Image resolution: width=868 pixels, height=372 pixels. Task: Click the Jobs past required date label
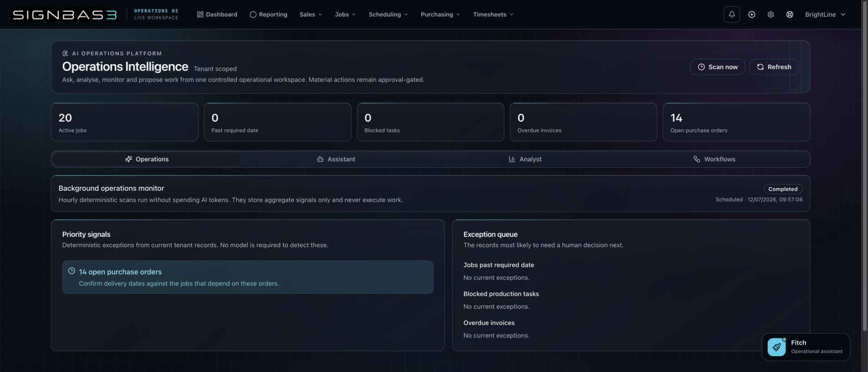tap(498, 265)
